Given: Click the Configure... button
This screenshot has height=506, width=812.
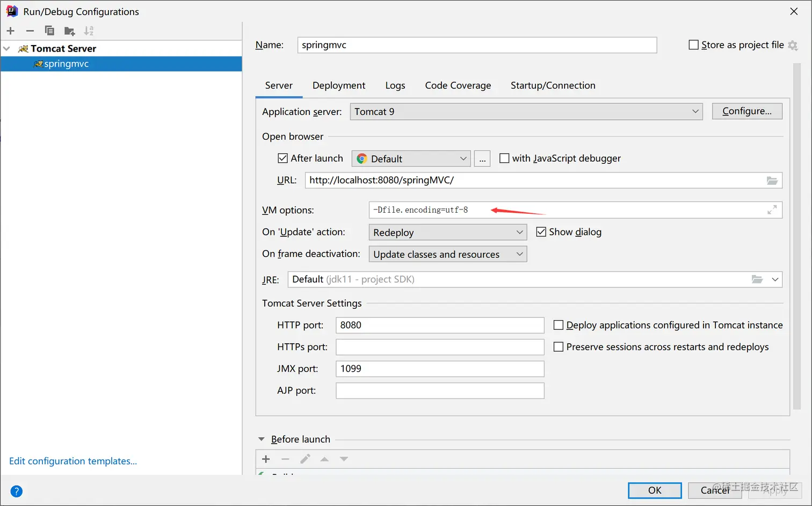Looking at the screenshot, I should point(747,111).
